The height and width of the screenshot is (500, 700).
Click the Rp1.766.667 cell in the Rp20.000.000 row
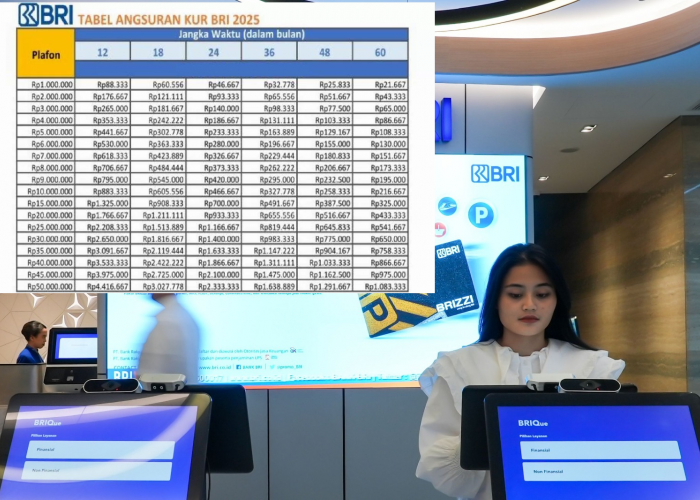(103, 215)
